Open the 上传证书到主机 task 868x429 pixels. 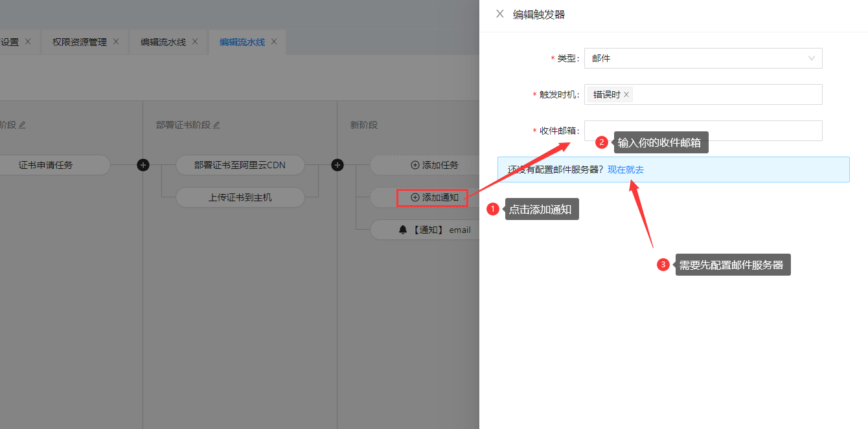240,197
